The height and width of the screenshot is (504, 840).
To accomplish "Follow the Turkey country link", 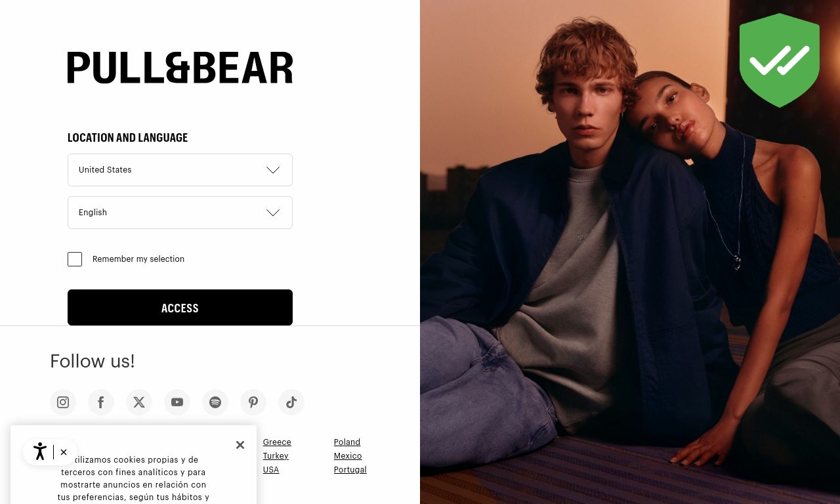I will [276, 456].
